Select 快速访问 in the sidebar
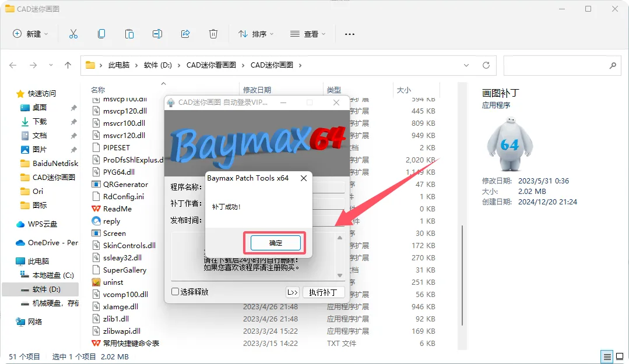629x364 pixels. [x=42, y=93]
